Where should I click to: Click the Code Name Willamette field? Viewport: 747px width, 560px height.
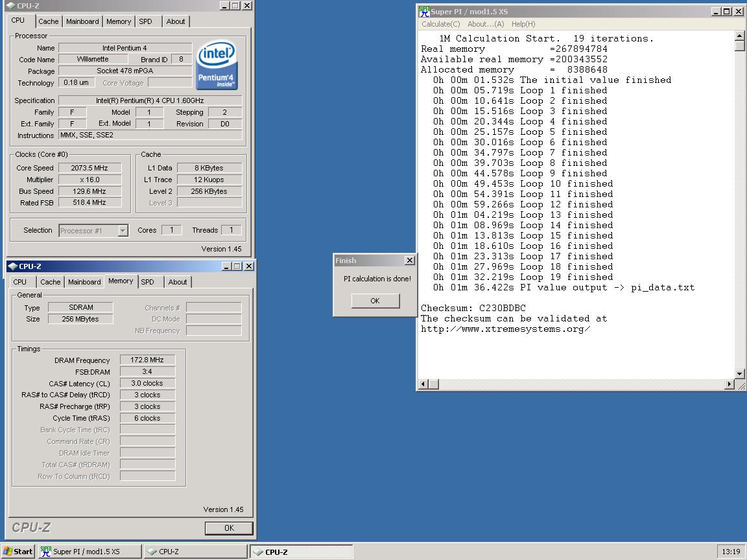click(x=93, y=59)
